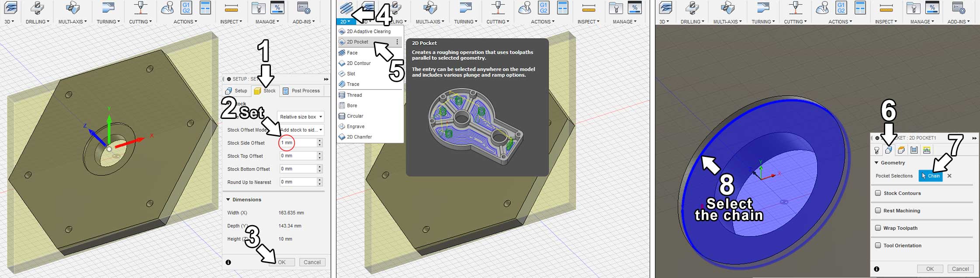Click the double-arrow icon on the SETUP dialog header

coord(326,79)
